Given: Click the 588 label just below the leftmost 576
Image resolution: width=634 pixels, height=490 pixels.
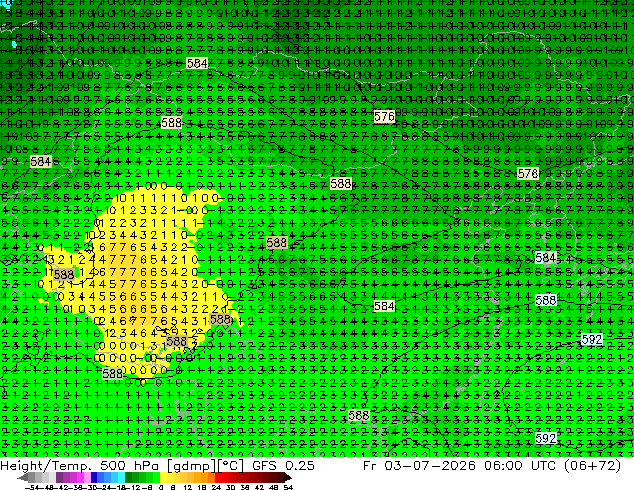Looking at the screenshot, I should coord(341,184).
